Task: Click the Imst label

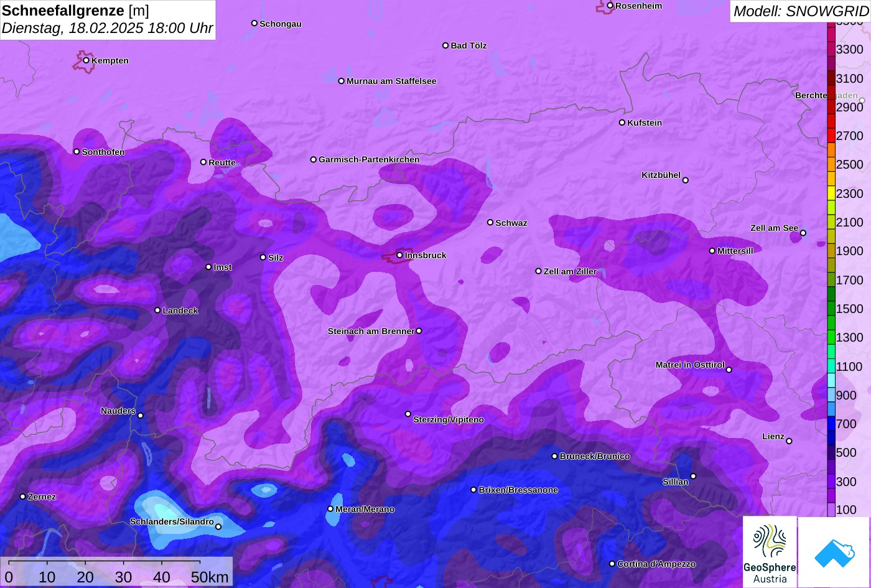Action: pos(223,267)
